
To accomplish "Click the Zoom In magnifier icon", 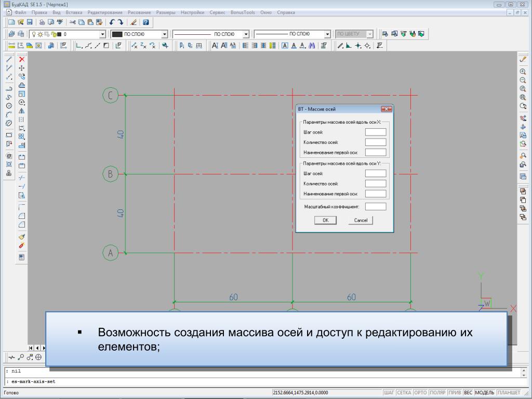I will coord(523,72).
